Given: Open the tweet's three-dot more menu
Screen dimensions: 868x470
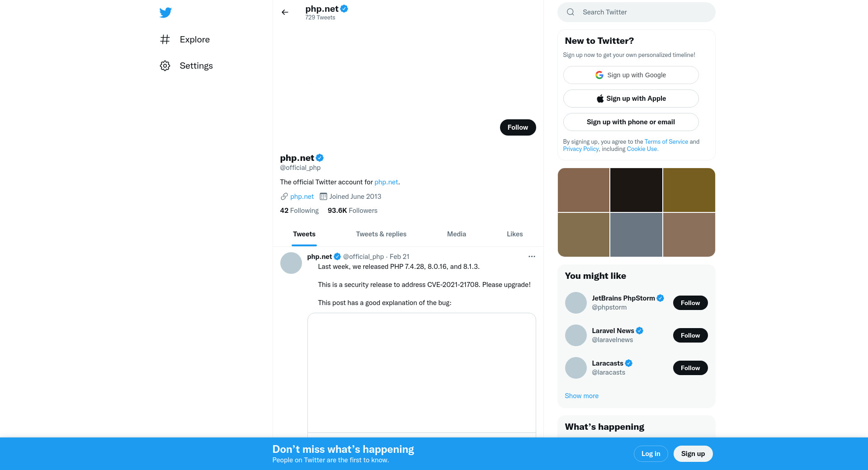Looking at the screenshot, I should coord(532,257).
